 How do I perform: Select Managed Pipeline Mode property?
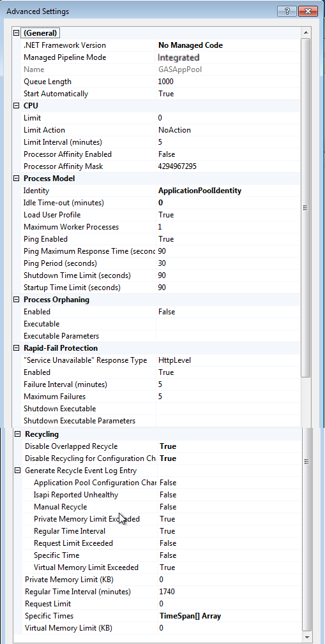(x=64, y=57)
